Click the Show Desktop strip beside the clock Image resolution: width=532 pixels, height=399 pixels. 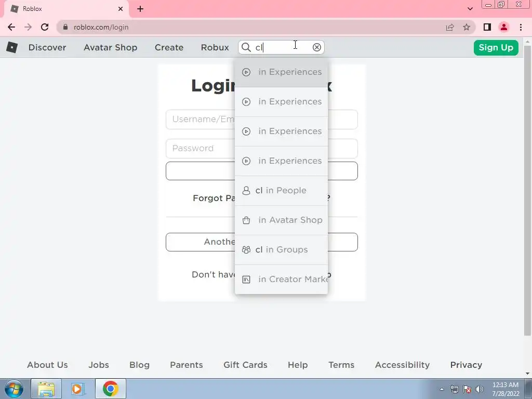click(528, 389)
